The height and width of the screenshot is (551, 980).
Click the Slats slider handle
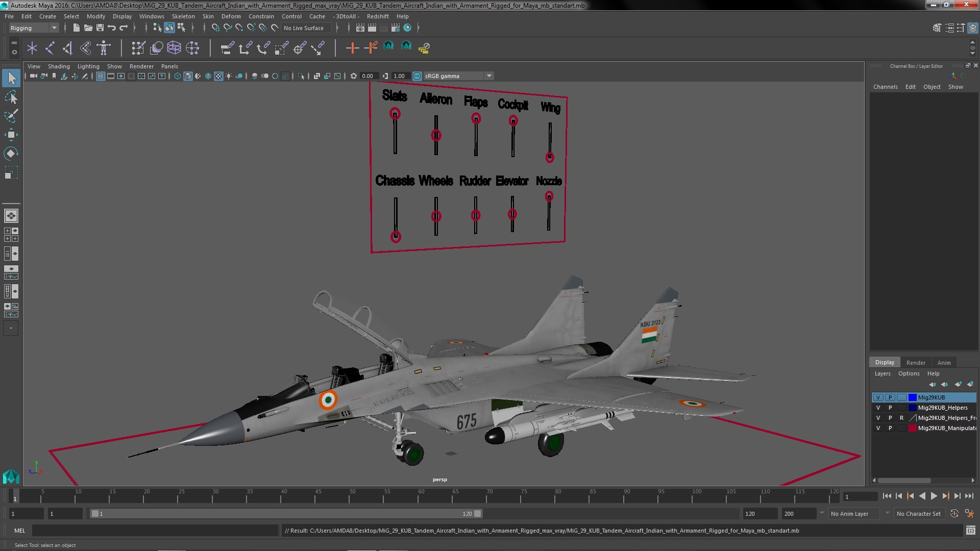tap(395, 113)
